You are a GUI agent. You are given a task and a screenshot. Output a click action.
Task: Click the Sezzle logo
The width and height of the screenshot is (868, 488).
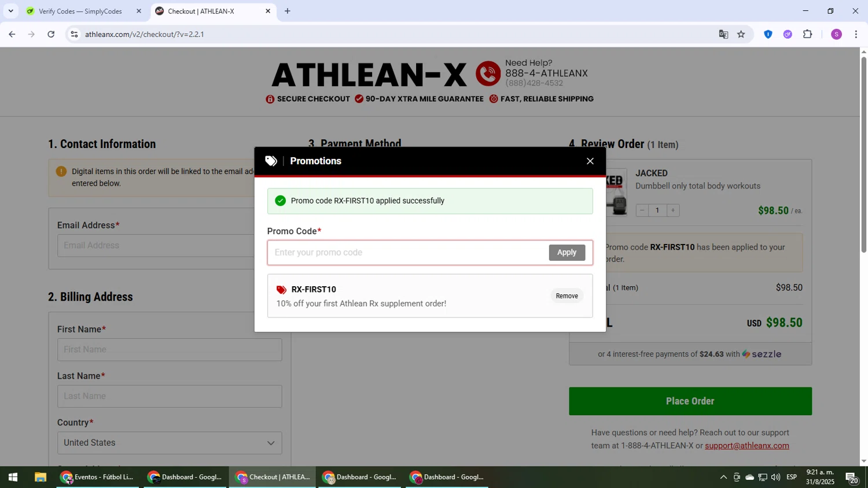(762, 354)
